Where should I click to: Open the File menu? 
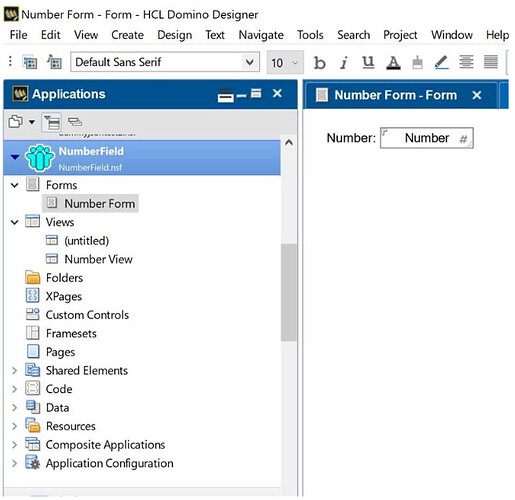tap(18, 35)
